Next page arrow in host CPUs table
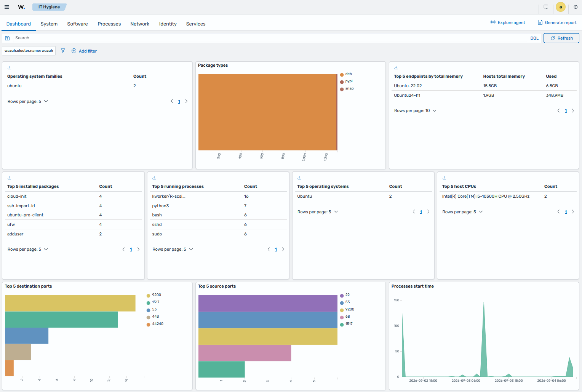582x392 pixels. pos(573,212)
